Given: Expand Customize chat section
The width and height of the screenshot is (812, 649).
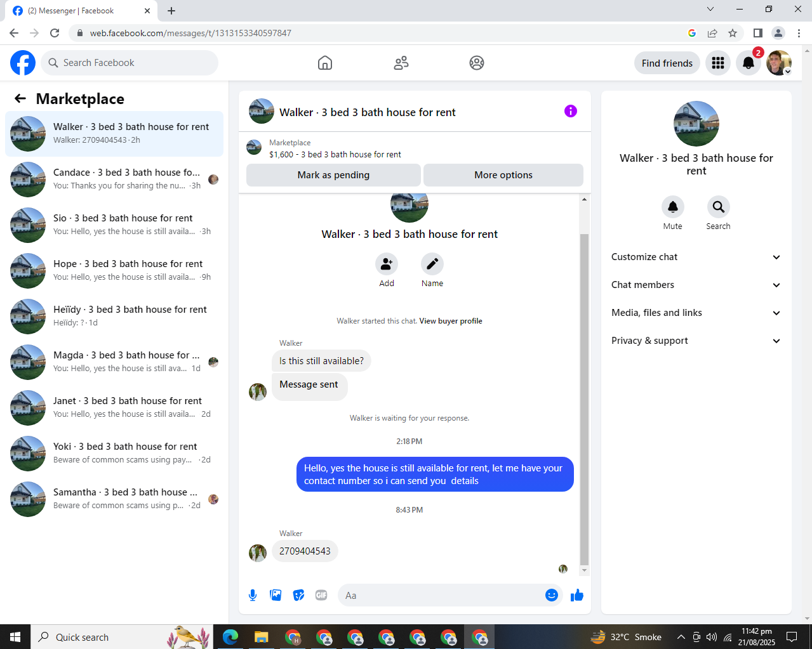Looking at the screenshot, I should [x=696, y=257].
